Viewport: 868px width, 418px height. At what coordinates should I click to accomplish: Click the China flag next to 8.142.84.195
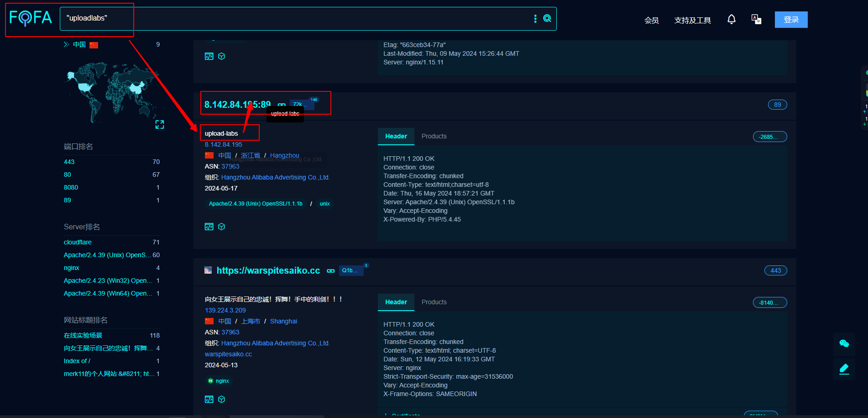point(209,155)
